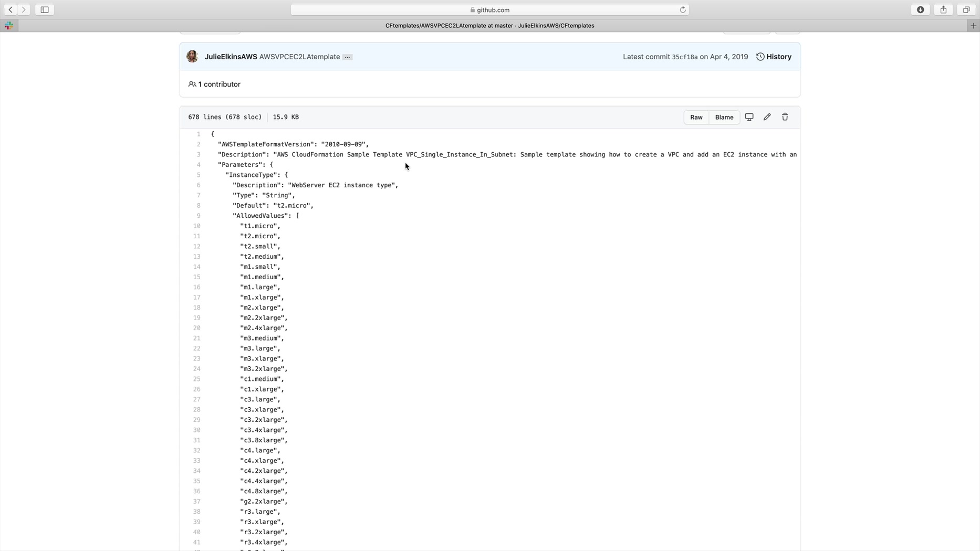Click the Template Description code line
980x551 pixels.
tap(507, 155)
